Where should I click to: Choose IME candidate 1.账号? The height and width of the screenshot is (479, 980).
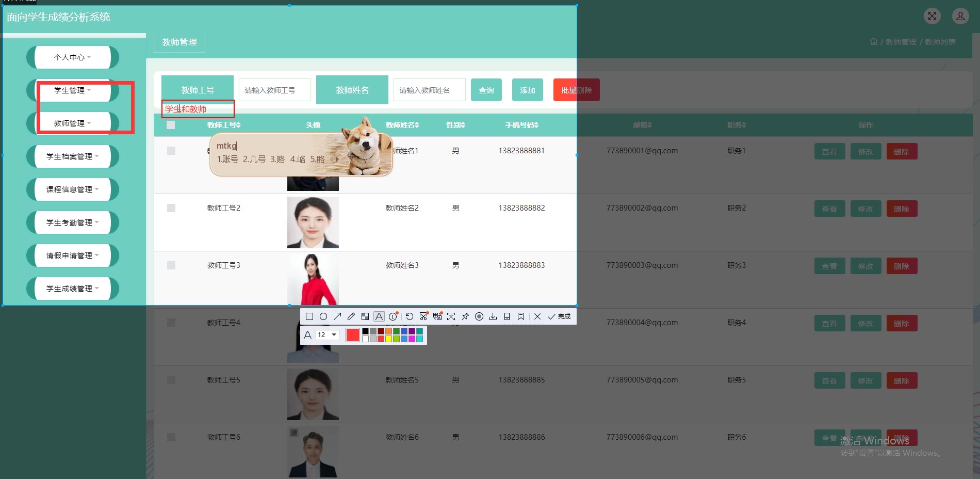(x=227, y=159)
